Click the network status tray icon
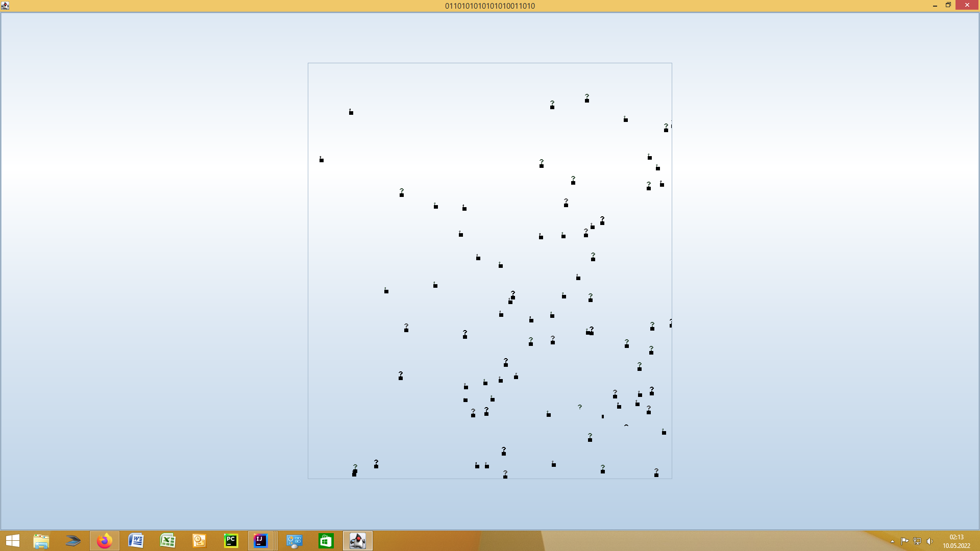The image size is (980, 551). click(917, 541)
